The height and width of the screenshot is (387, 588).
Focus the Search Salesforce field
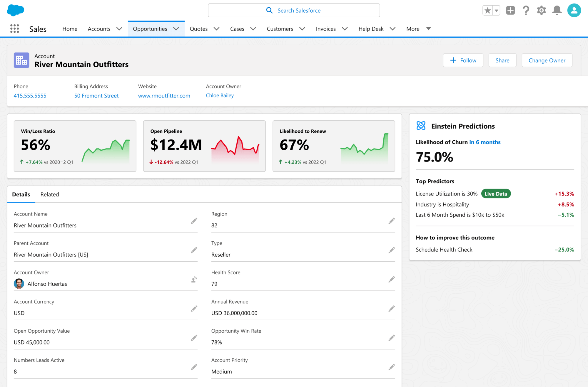[x=294, y=11]
